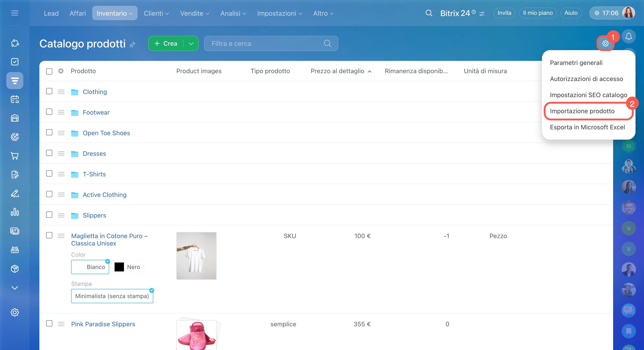
Task: Open the shopping cart sidebar icon
Action: 15,156
